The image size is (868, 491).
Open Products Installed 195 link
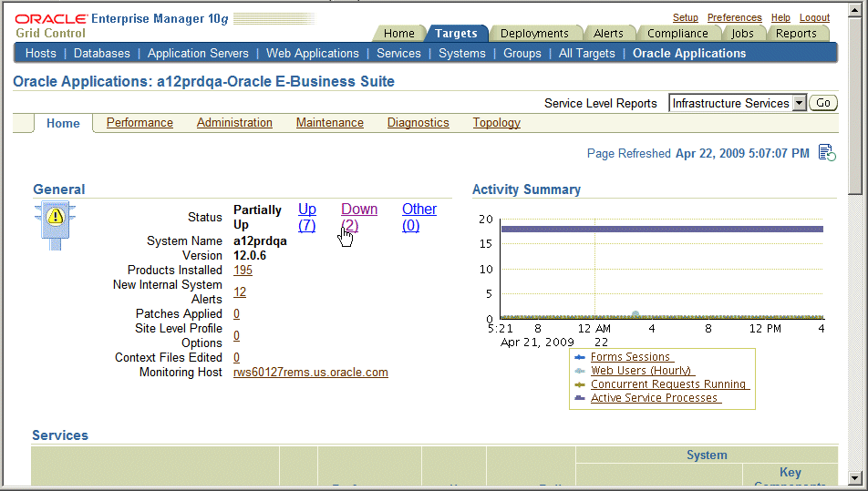243,270
